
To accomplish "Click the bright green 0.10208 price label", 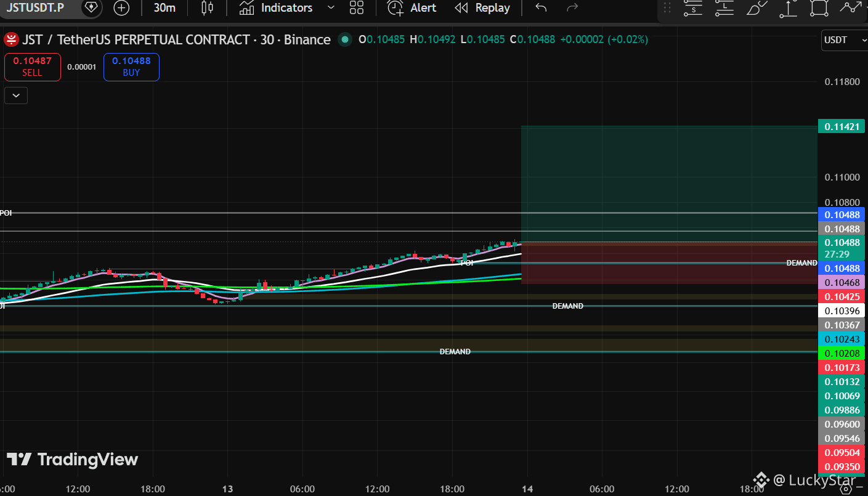I will pos(841,354).
